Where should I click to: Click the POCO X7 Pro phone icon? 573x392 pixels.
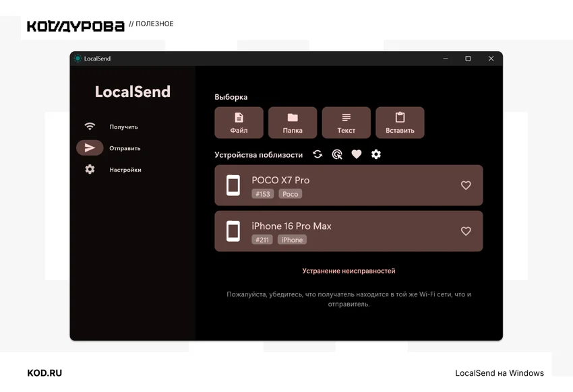coord(233,185)
